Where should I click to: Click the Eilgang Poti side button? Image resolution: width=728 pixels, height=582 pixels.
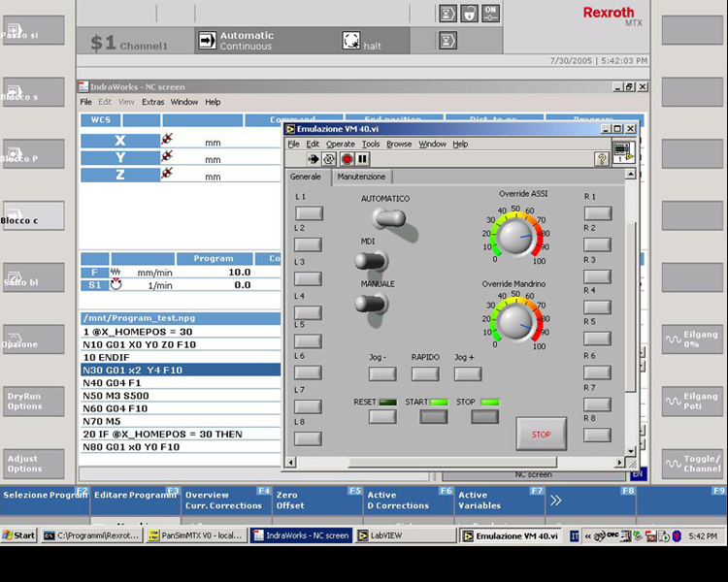pyautogui.click(x=692, y=401)
